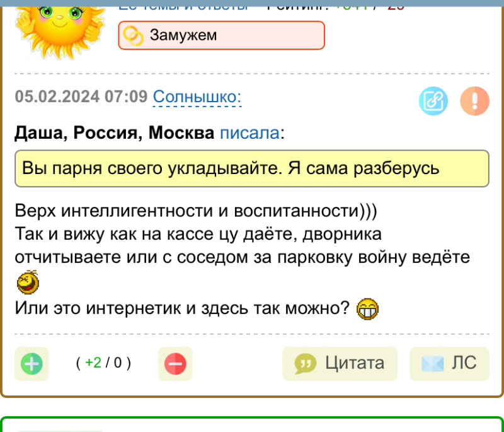504x432 pixels.
Task: Downvote the post with the red minus
Action: pyautogui.click(x=175, y=364)
